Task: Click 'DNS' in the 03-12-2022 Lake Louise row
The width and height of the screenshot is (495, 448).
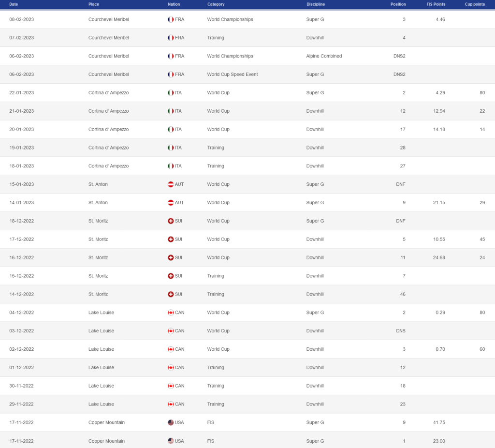Action: (401, 331)
